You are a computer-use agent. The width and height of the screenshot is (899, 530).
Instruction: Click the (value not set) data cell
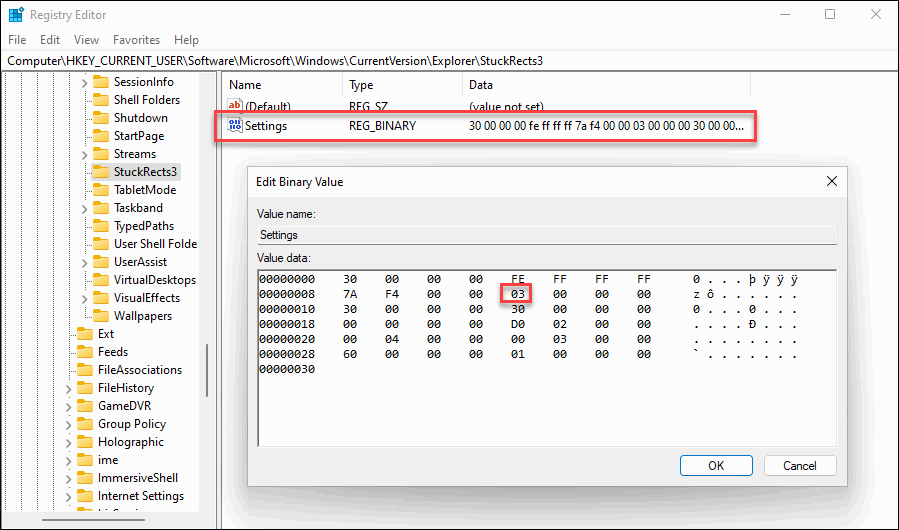pyautogui.click(x=506, y=107)
